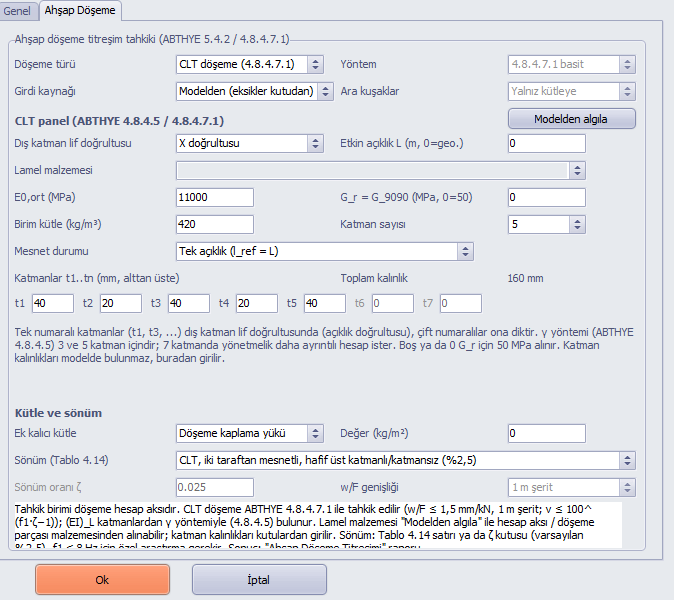
Task: Adjust the Katman sayısı stepper arrows
Action: pos(577,224)
